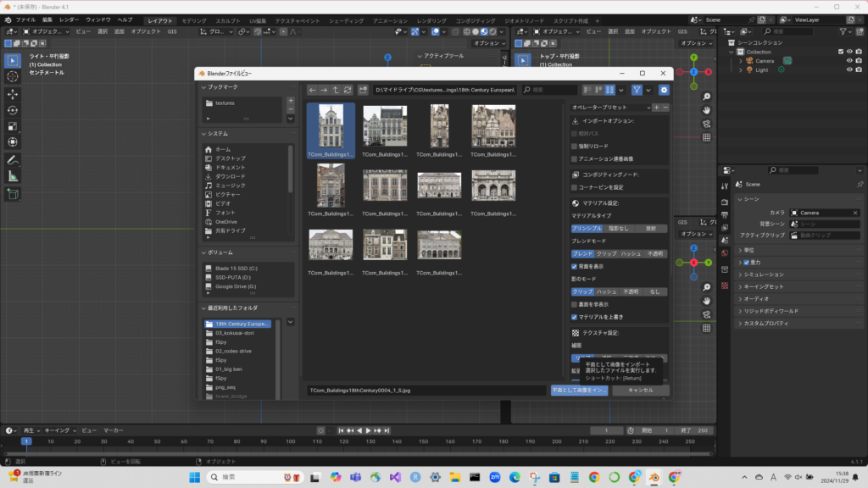
Task: Click frame 100 on the timeline ruler
Action: click(288, 441)
